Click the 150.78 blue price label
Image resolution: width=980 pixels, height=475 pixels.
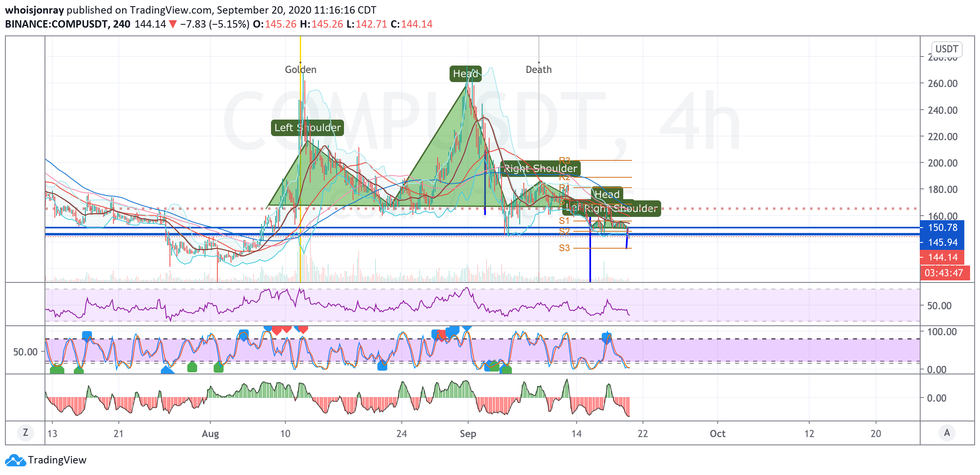point(942,228)
